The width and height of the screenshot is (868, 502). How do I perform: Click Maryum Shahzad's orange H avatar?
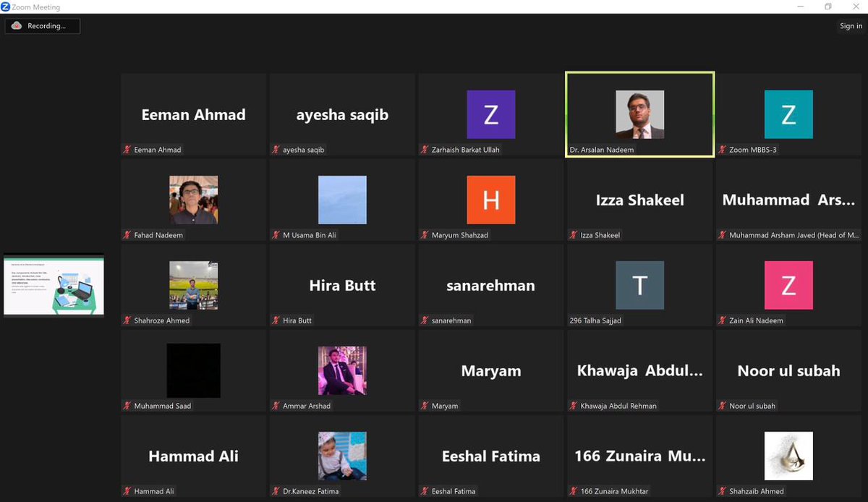[491, 200]
